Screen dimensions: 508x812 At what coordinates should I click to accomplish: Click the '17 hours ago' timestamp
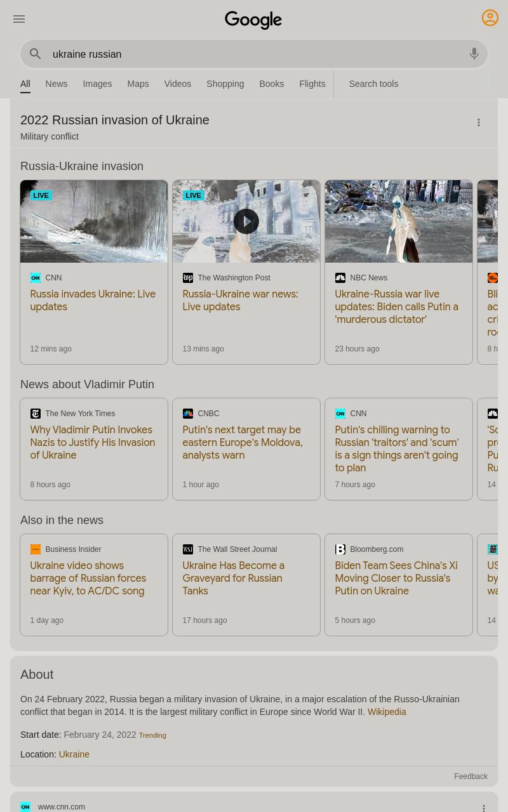coord(204,620)
